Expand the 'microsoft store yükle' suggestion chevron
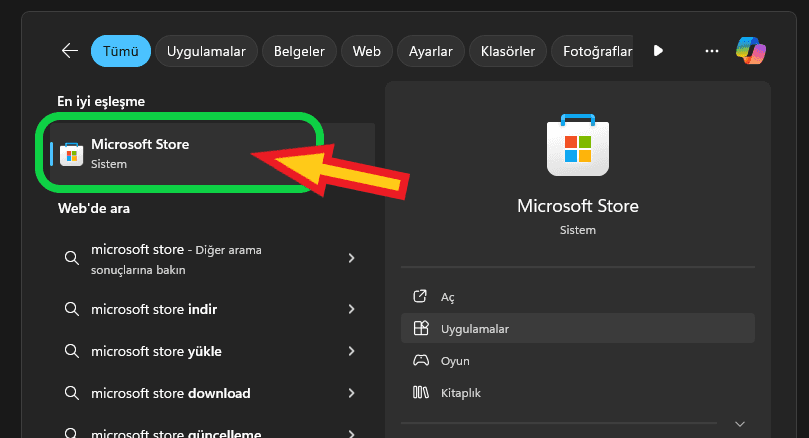 tap(351, 351)
